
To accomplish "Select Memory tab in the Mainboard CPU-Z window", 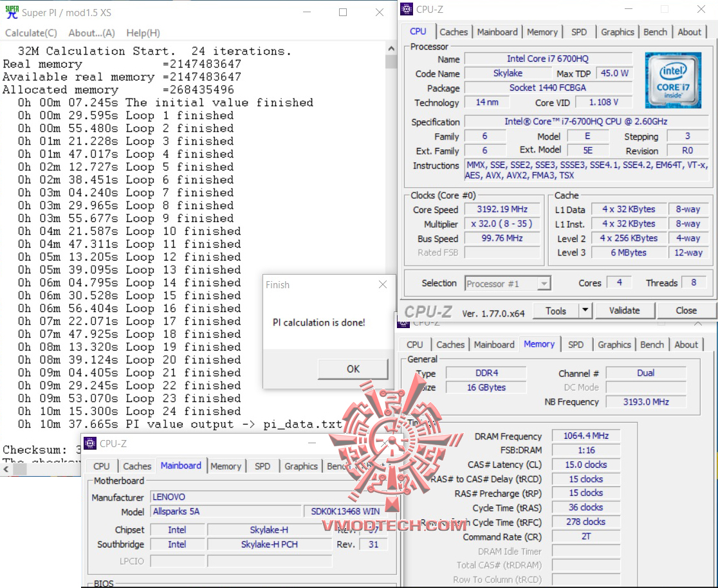I will (x=226, y=466).
